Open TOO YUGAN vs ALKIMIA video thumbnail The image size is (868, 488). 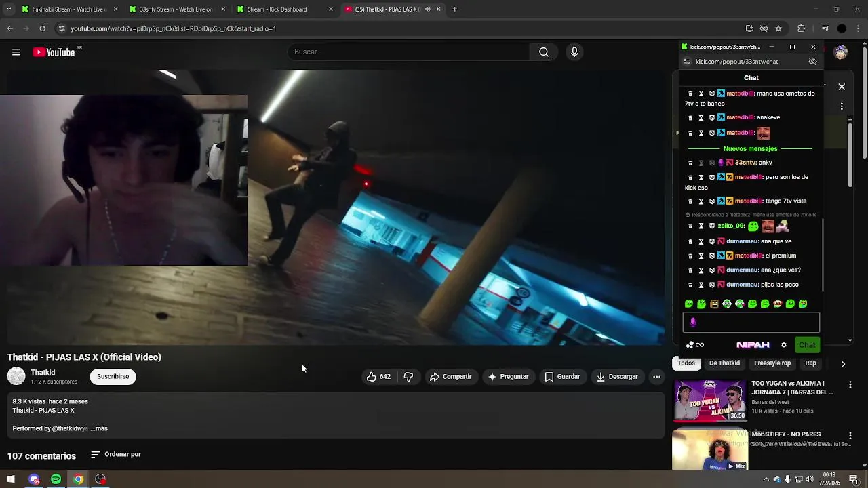pyautogui.click(x=710, y=400)
